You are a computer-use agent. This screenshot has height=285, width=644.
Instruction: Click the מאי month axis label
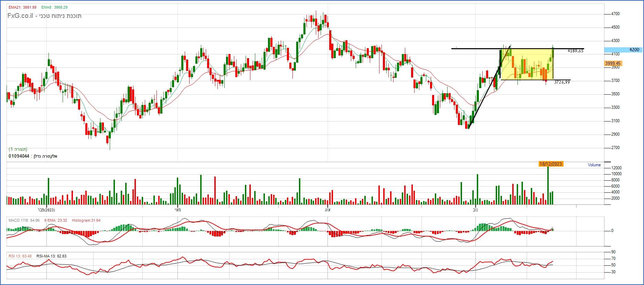coord(178,210)
